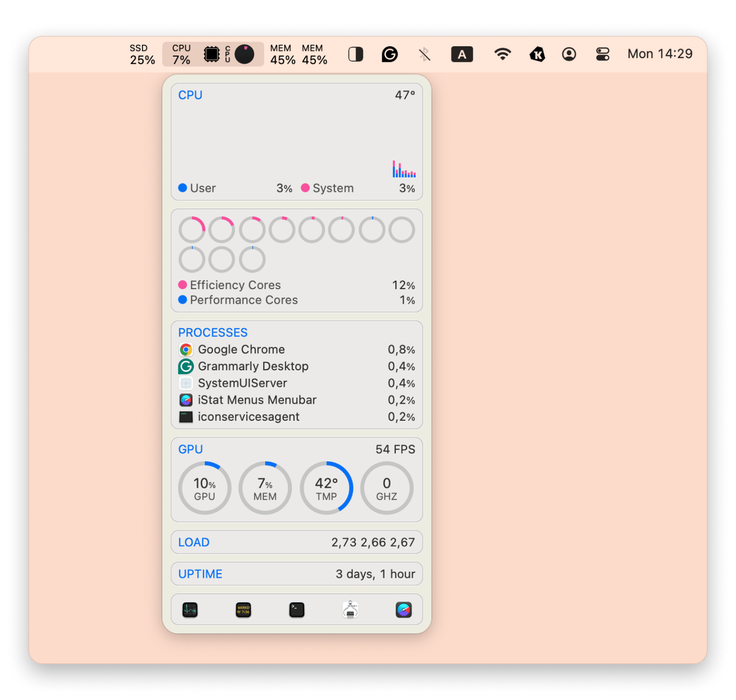The width and height of the screenshot is (736, 700).
Task: Click the GPU TMP 42° gauge
Action: pyautogui.click(x=326, y=488)
